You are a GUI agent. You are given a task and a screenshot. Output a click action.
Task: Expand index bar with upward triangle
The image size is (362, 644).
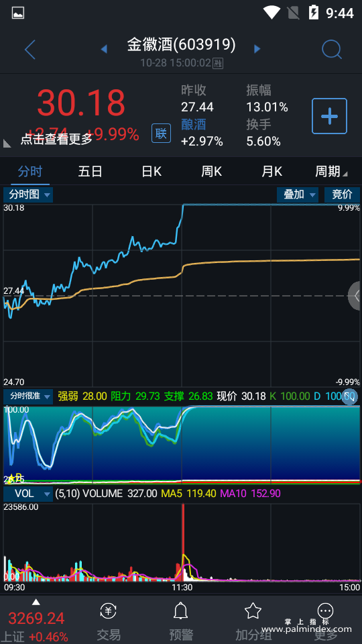[x=36, y=602]
